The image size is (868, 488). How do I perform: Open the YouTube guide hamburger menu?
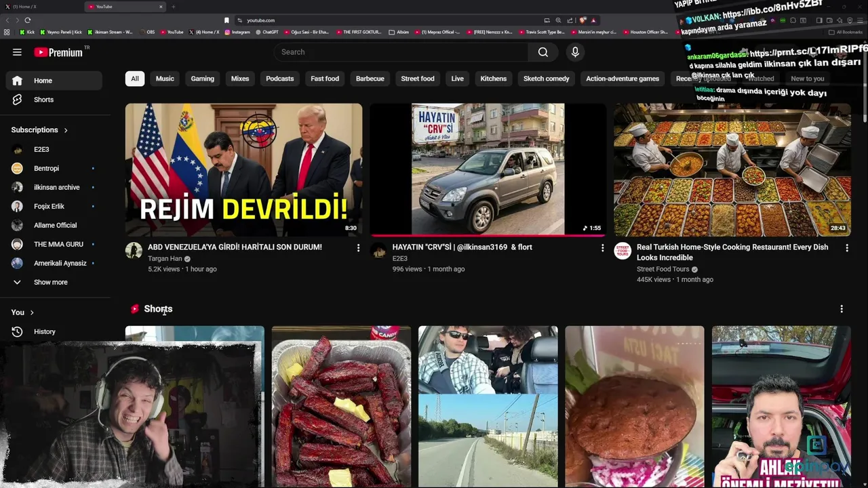[17, 52]
